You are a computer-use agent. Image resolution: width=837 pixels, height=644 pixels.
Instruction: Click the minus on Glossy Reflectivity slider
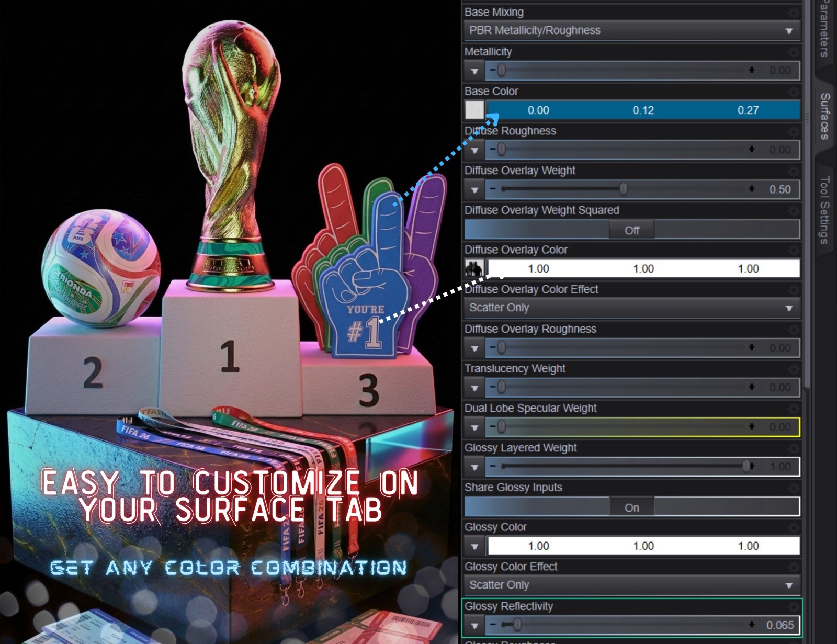(x=493, y=624)
